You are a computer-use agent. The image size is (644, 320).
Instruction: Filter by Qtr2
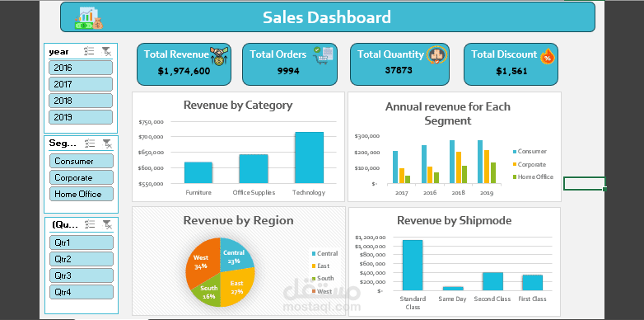[x=82, y=259]
